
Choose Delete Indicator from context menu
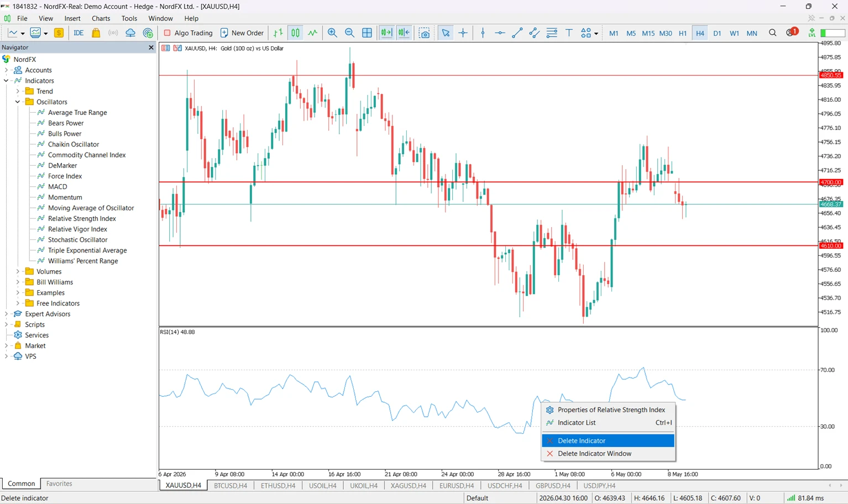[608, 440]
